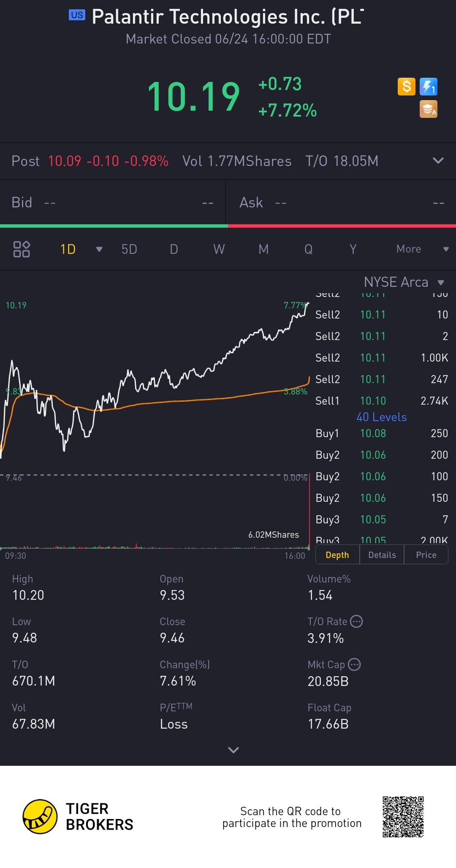Tap the Bid quote panel
Image resolution: width=456 pixels, height=868 pixels.
point(113,203)
